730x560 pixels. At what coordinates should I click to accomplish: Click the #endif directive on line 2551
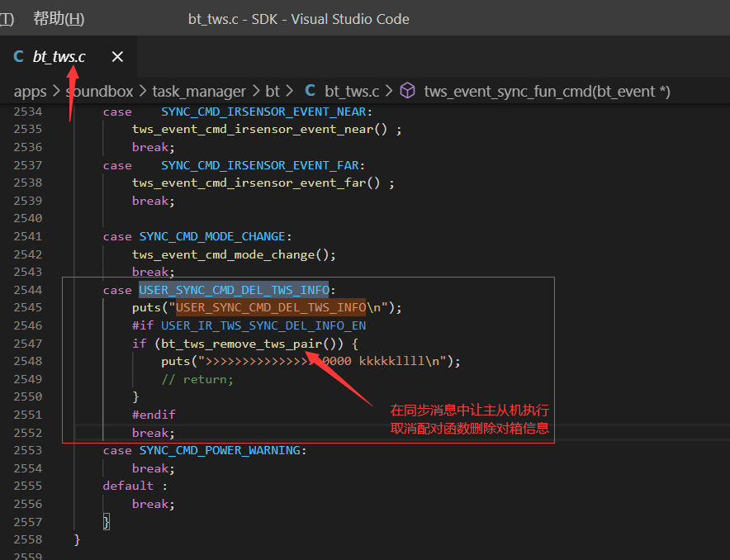pos(154,415)
